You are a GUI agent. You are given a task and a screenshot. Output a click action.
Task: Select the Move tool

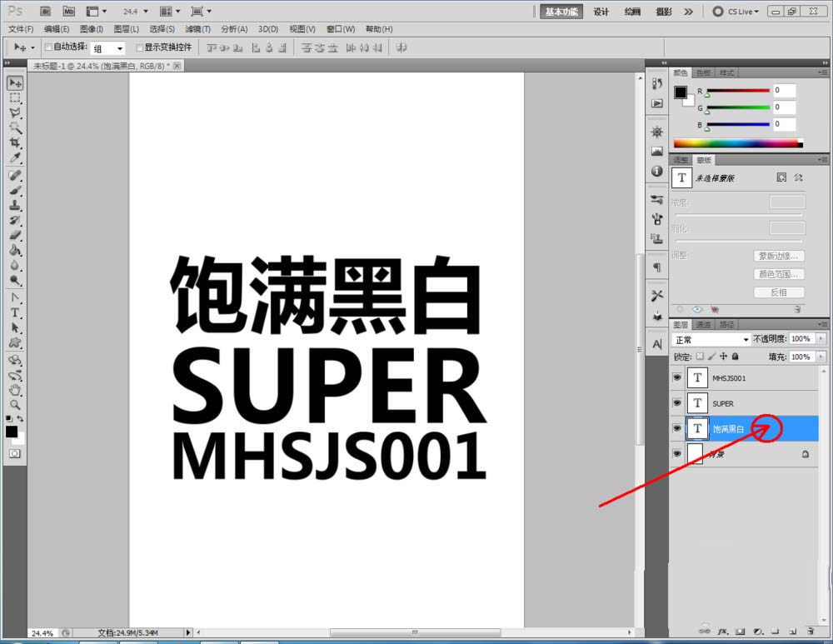tap(15, 82)
